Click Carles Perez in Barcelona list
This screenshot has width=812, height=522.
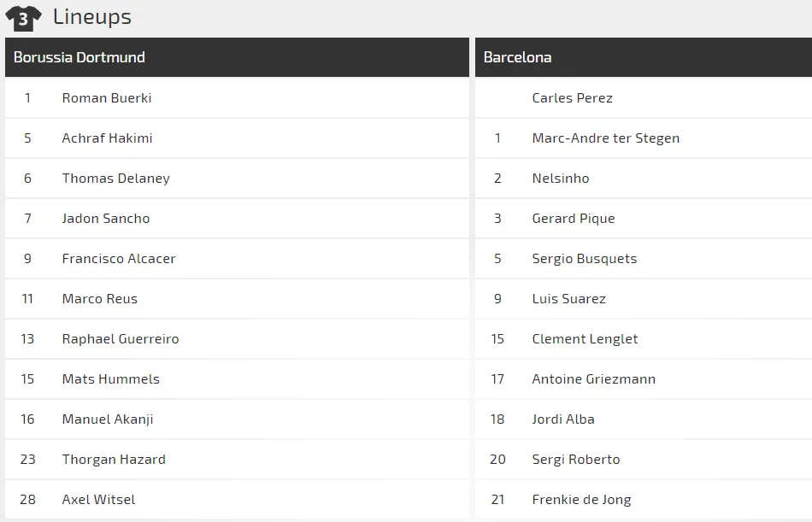[x=572, y=98]
